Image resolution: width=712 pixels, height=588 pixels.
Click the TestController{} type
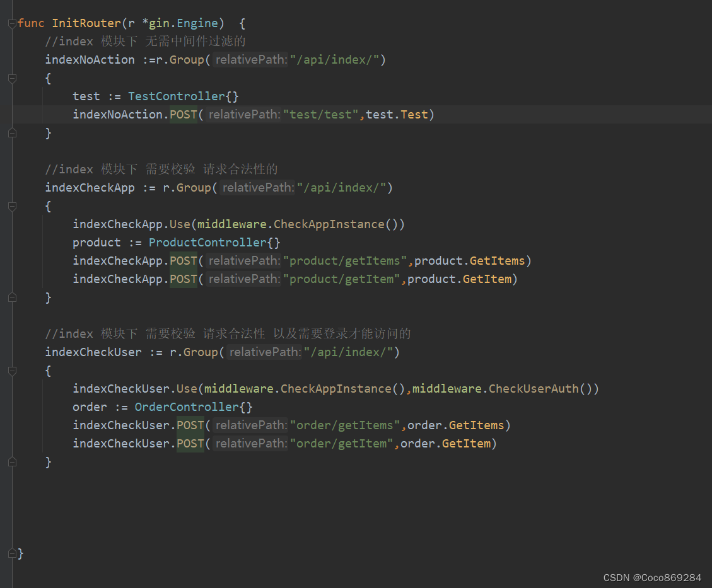coord(184,96)
